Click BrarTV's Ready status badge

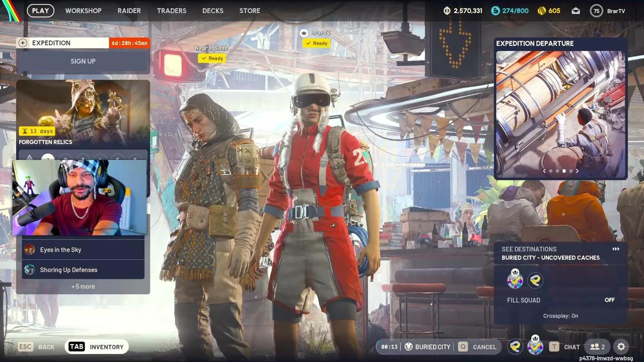(x=316, y=43)
